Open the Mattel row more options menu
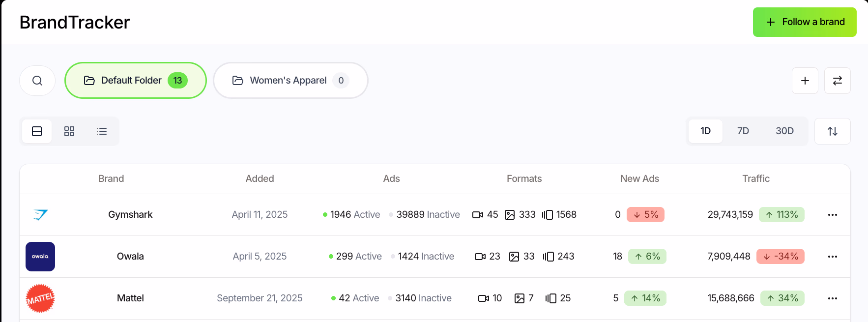Screen dimensions: 868x322 [x=833, y=298]
